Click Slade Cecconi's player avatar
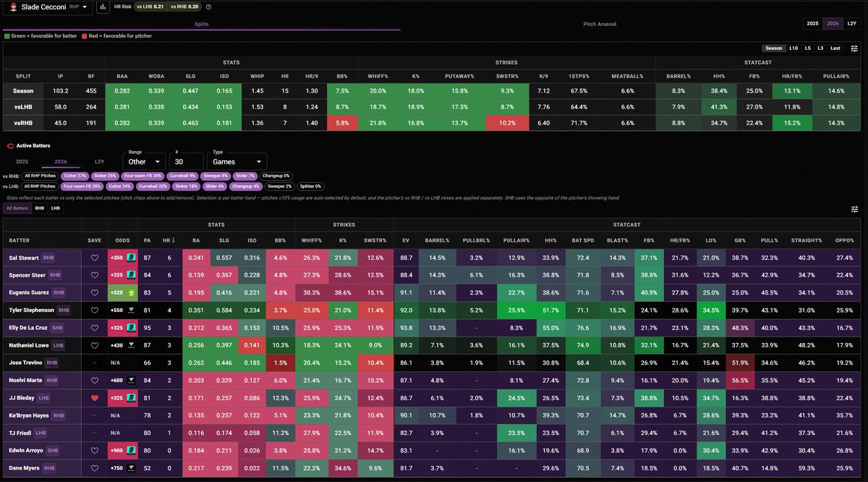The width and height of the screenshot is (868, 482). click(x=12, y=7)
